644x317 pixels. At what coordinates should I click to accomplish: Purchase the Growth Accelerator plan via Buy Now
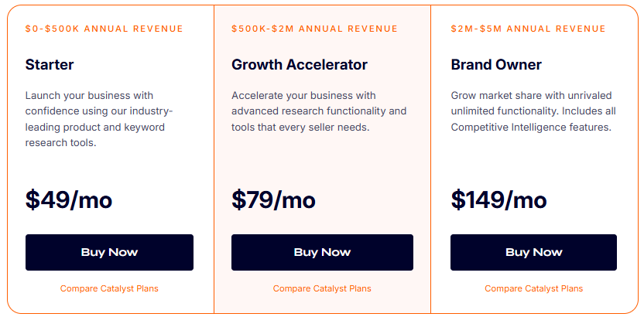click(x=322, y=252)
